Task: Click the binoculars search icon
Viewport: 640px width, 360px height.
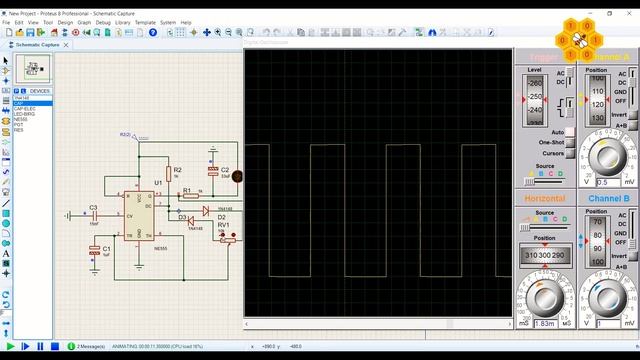Action: [x=432, y=32]
